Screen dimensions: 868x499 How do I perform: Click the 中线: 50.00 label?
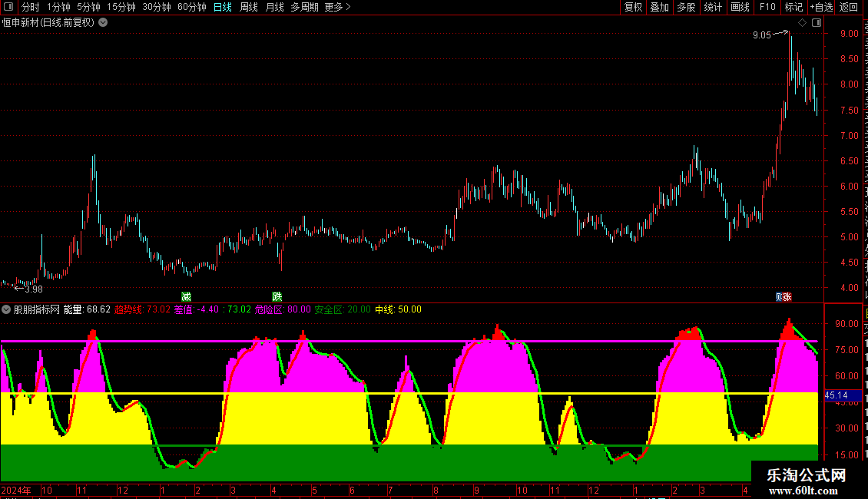click(398, 310)
